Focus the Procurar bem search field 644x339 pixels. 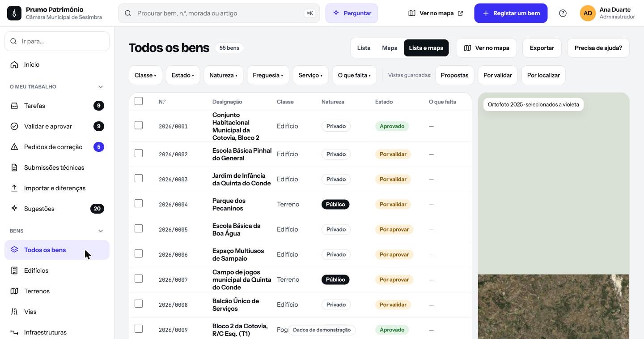click(219, 13)
